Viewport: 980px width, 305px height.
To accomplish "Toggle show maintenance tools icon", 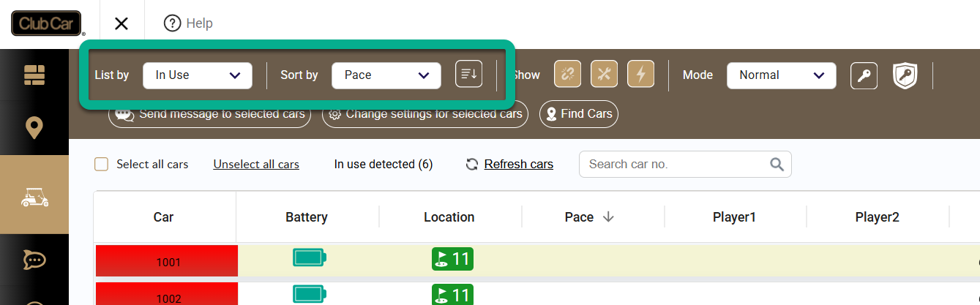I will click(x=604, y=74).
